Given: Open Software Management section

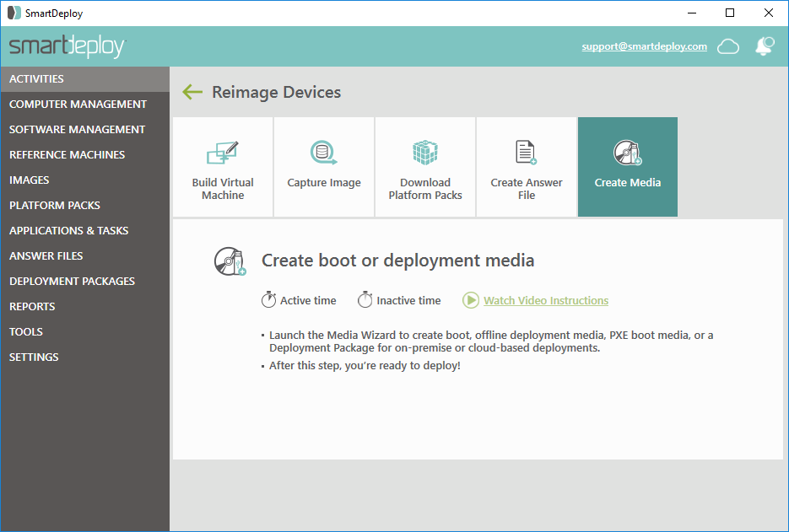Looking at the screenshot, I should (77, 129).
